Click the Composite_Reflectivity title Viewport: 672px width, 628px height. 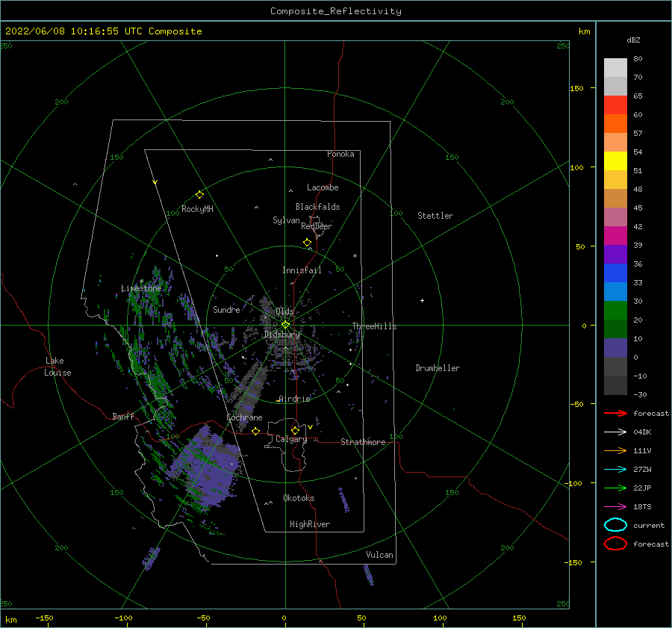[336, 11]
